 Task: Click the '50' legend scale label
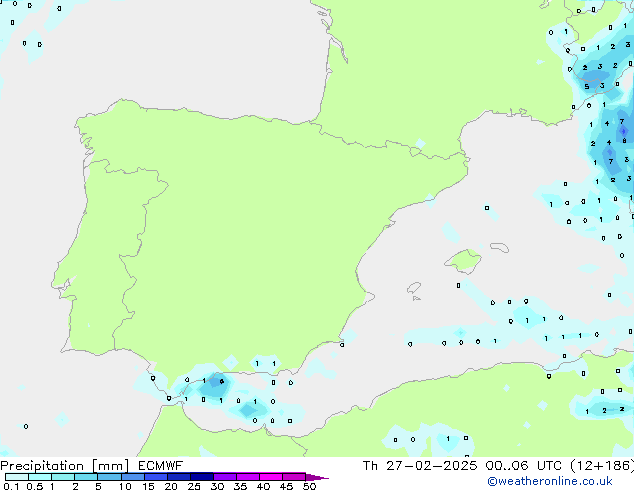[309, 486]
